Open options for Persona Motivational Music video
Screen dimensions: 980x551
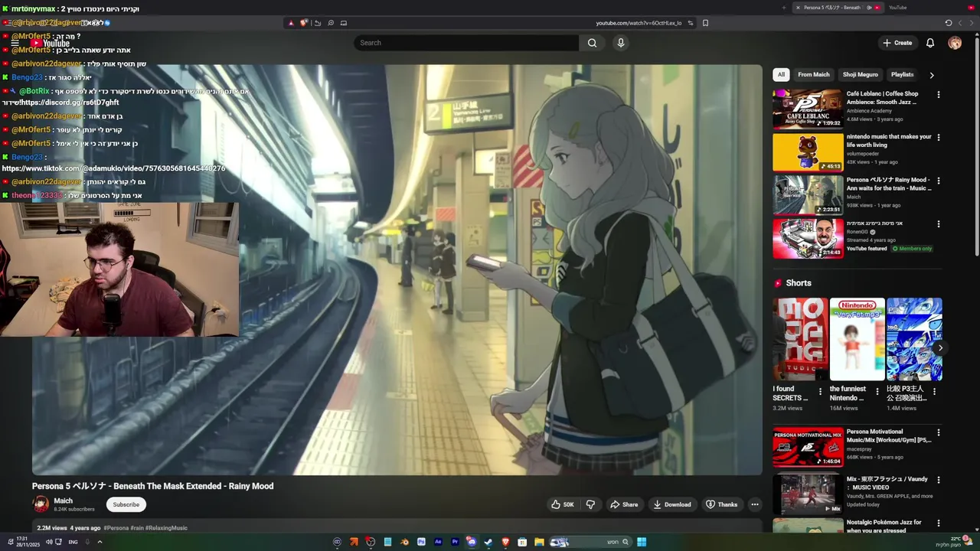939,432
